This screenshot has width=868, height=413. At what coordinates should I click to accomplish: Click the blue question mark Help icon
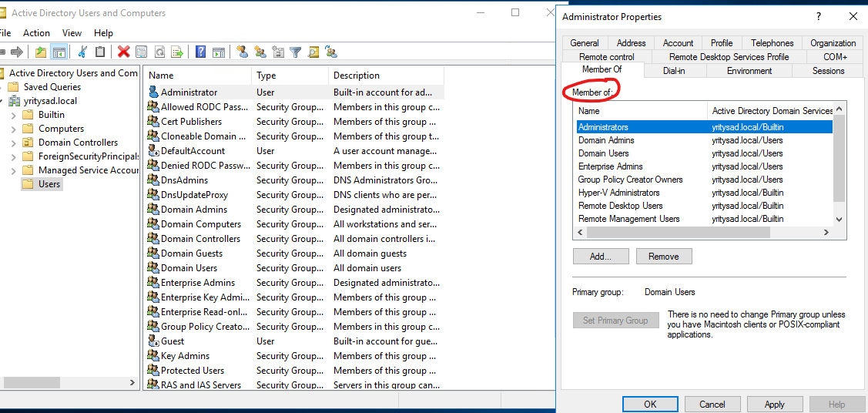coord(201,52)
